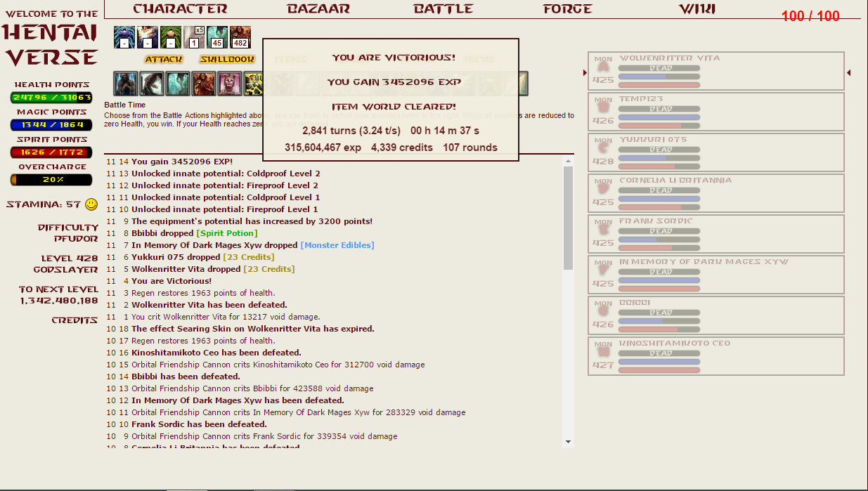Click the red Spirit Points bar
The width and height of the screenshot is (868, 491).
click(x=52, y=152)
